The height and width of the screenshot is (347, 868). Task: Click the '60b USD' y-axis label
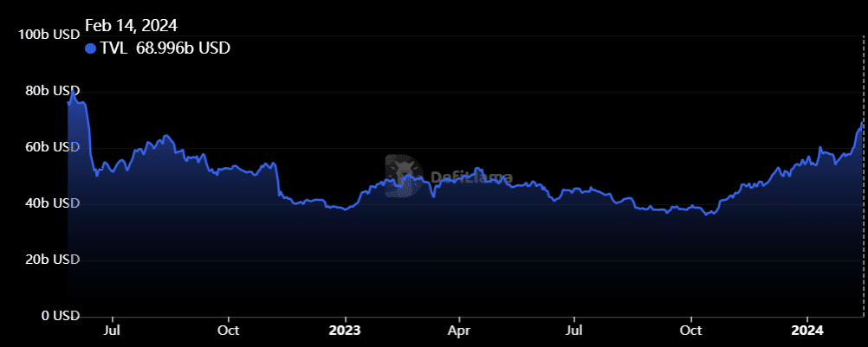click(53, 147)
